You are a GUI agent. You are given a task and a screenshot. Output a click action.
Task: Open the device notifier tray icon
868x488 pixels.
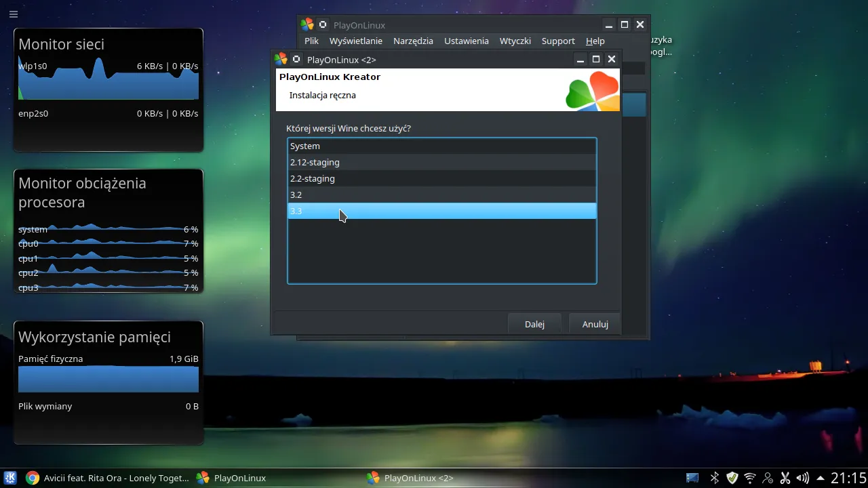click(x=692, y=478)
